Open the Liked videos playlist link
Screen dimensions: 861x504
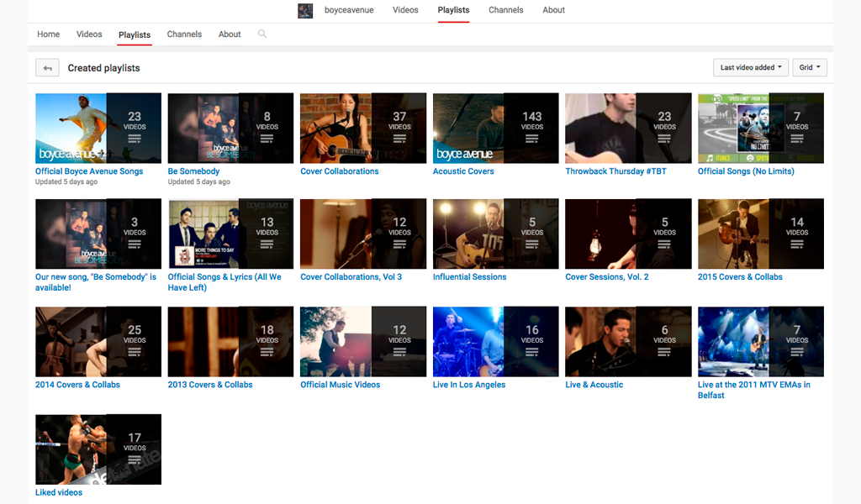click(59, 492)
